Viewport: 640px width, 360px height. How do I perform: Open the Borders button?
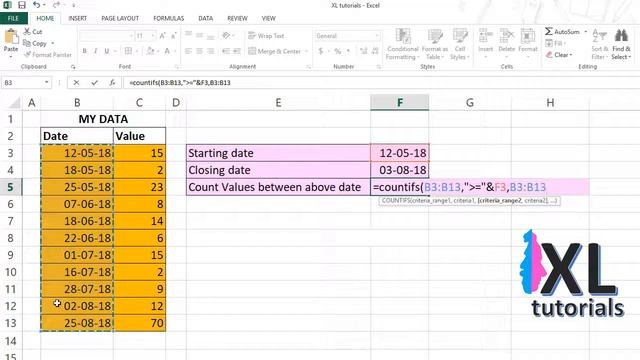(128, 51)
